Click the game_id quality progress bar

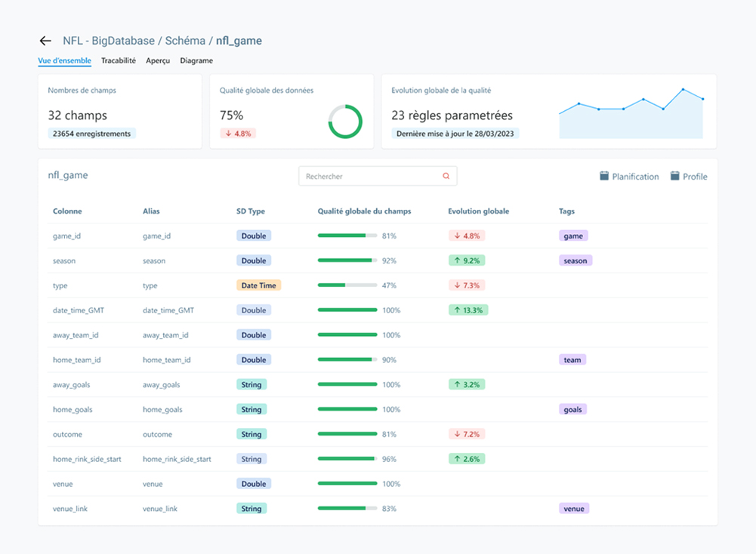coord(347,235)
